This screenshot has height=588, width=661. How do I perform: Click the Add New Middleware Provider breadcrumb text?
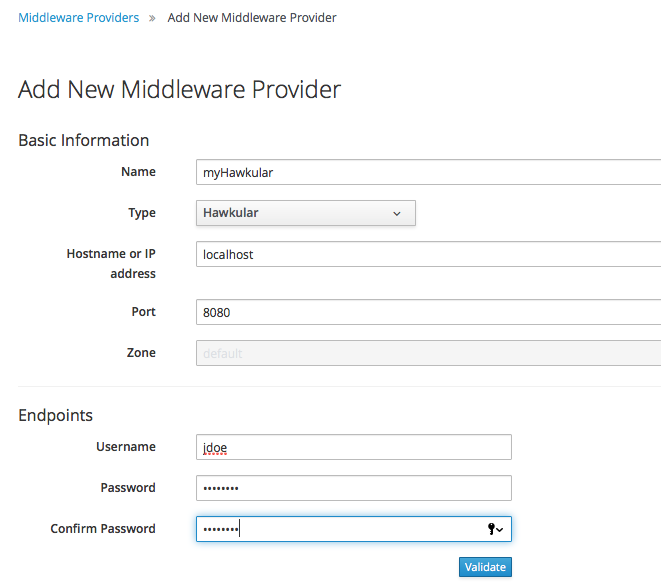coord(252,18)
